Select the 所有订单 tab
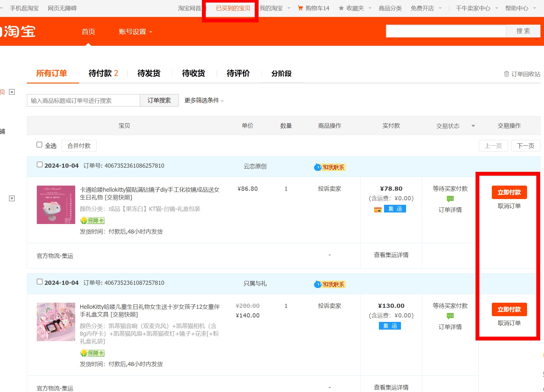This screenshot has height=392, width=544. [52, 73]
